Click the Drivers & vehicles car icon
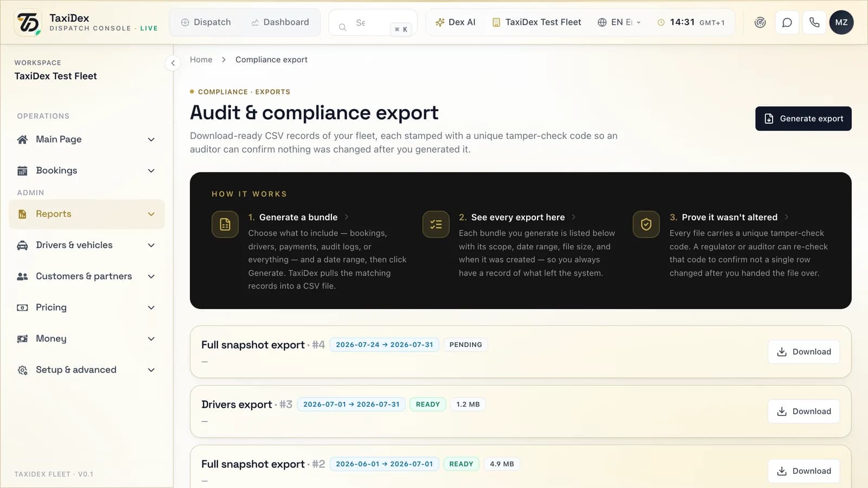Screen dimensions: 868x488 coord(22,245)
